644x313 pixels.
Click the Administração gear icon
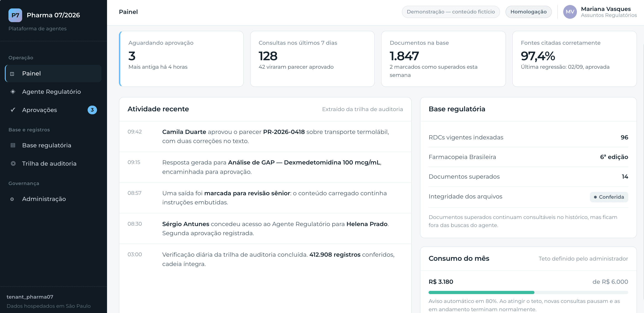point(12,199)
